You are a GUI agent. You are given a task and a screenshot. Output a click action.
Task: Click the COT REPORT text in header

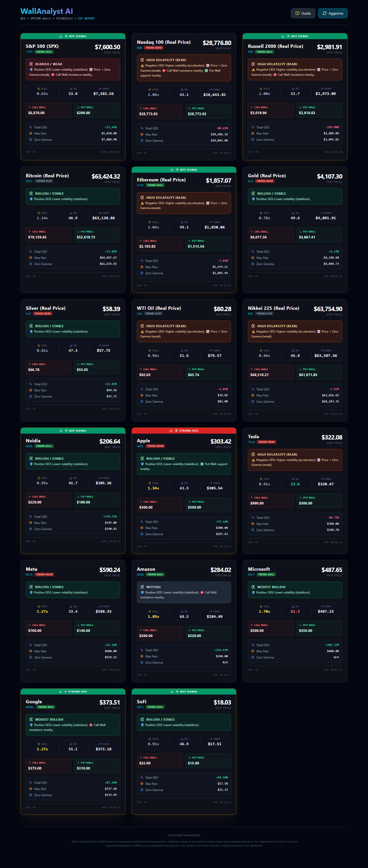pyautogui.click(x=86, y=18)
